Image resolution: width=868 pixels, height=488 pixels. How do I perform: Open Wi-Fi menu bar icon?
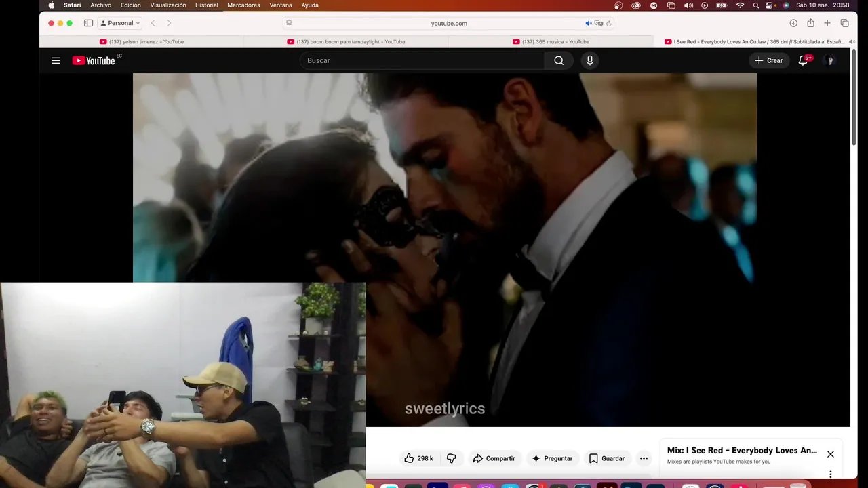pos(740,5)
